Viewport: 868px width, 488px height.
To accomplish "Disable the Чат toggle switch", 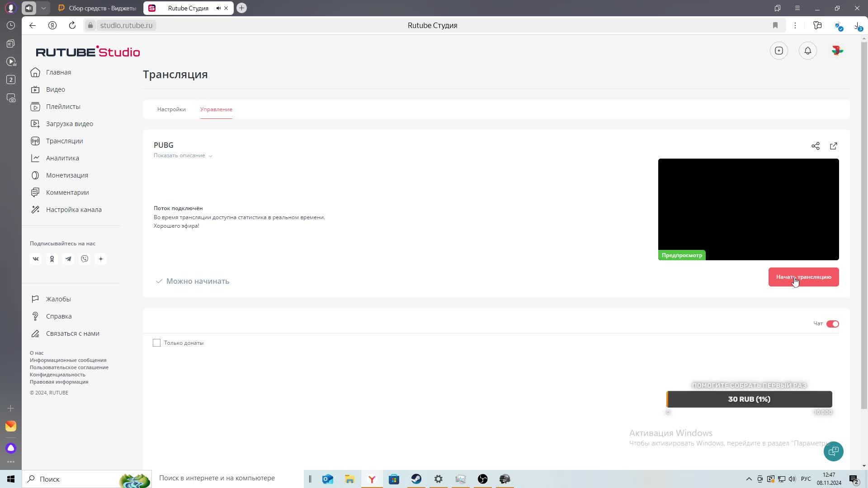I will 832,324.
